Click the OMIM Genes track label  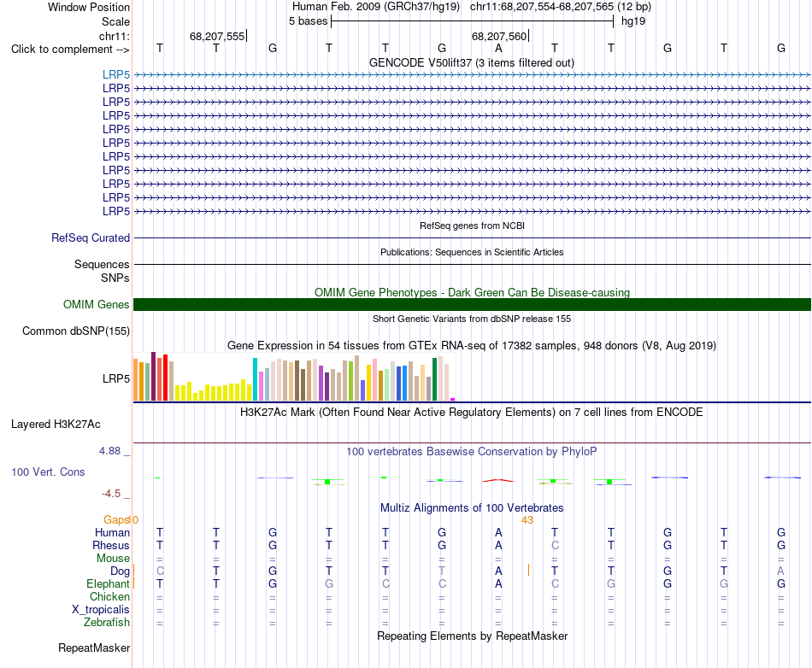97,305
